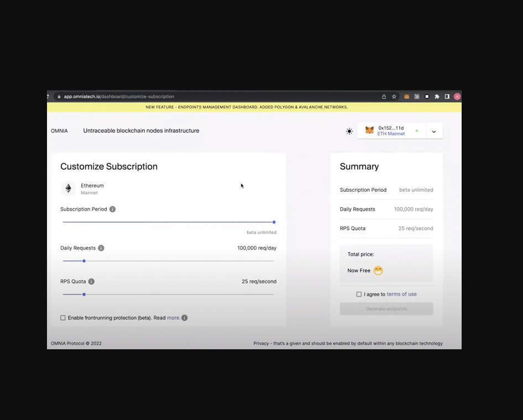Click the Summary 'beta unlimited' value
Image resolution: width=523 pixels, height=420 pixels.
[x=416, y=190]
